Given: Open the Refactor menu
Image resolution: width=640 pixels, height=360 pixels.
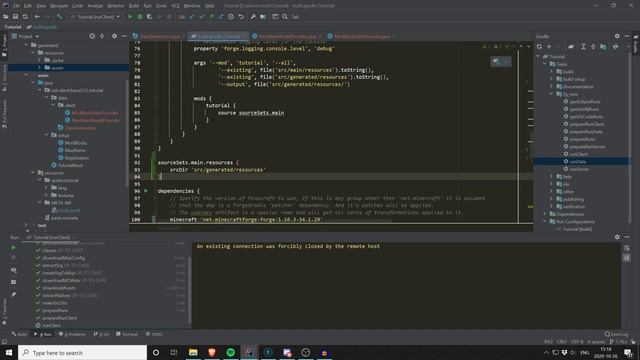Looking at the screenshot, I should tap(116, 6).
